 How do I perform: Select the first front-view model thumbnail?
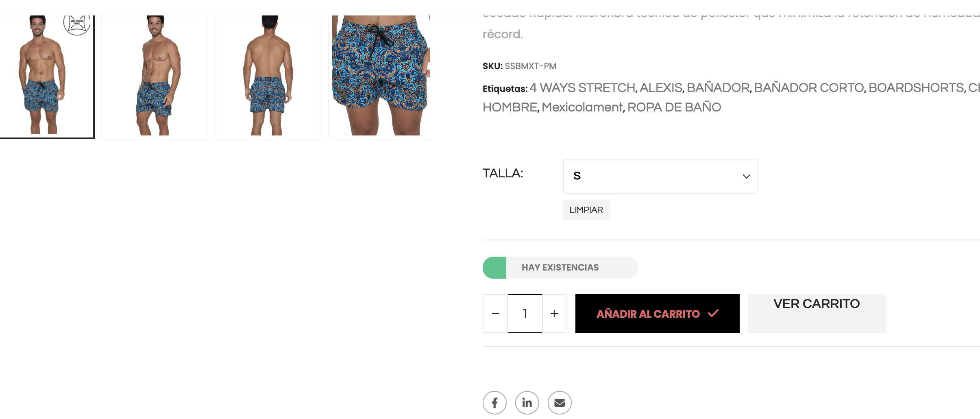[x=47, y=76]
